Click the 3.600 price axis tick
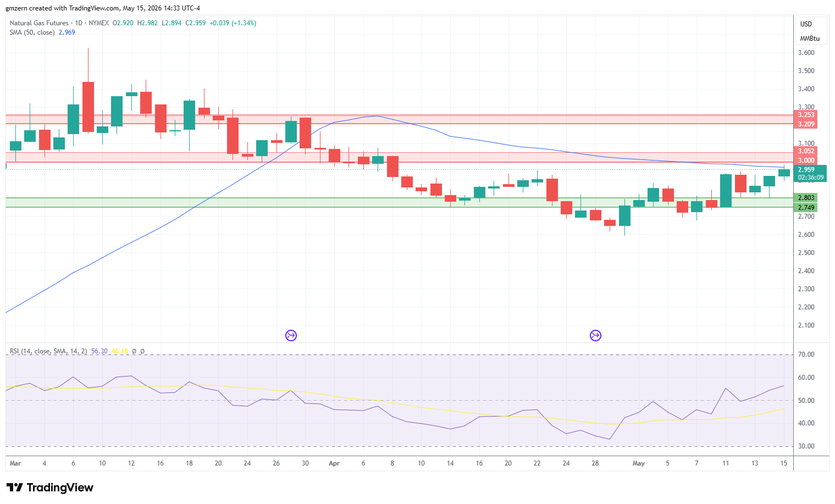 806,53
